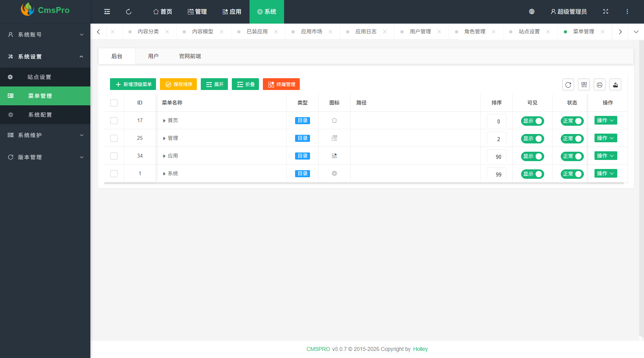Open the tab list dropdown chevron
Image resolution: width=644 pixels, height=358 pixels.
click(x=636, y=32)
